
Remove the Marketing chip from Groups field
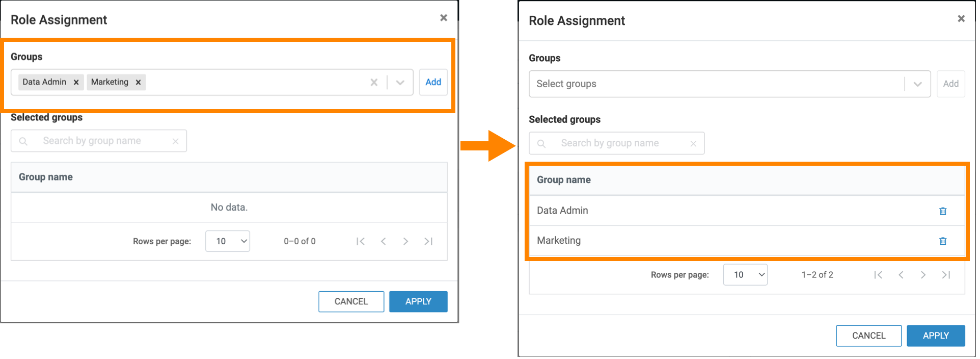[x=138, y=82]
